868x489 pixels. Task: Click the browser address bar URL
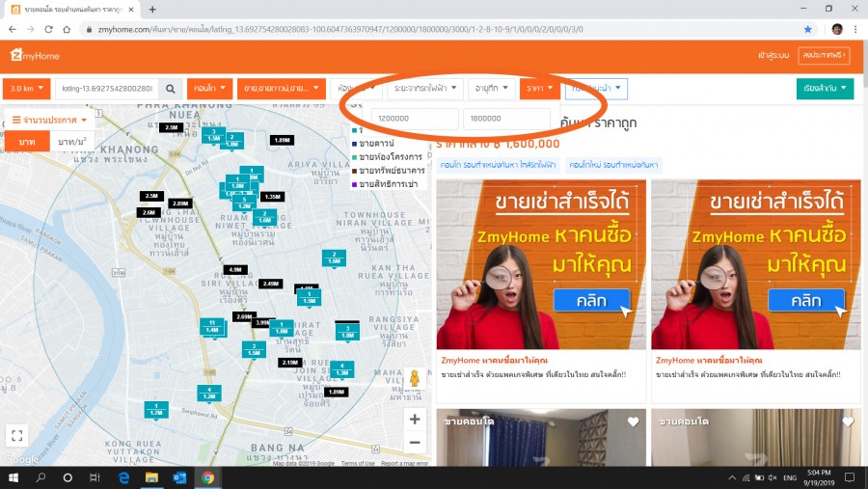tap(339, 29)
